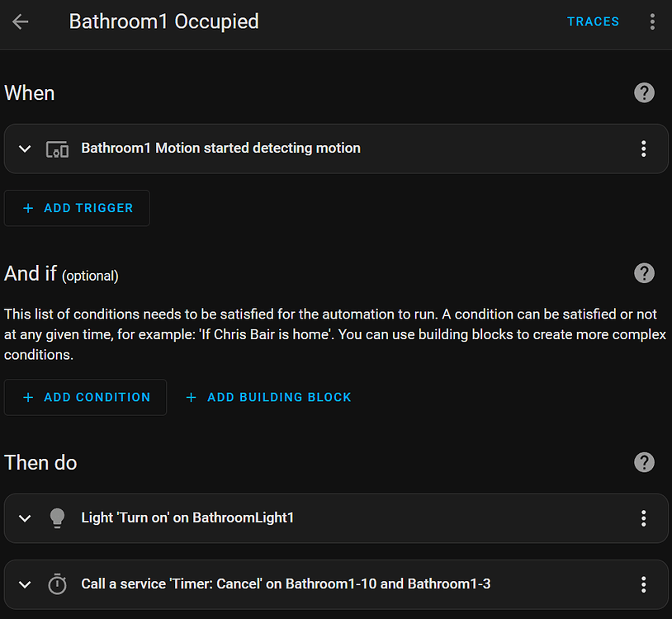Expand the Bathroom1 Motion trigger row
The height and width of the screenshot is (619, 672).
point(25,149)
